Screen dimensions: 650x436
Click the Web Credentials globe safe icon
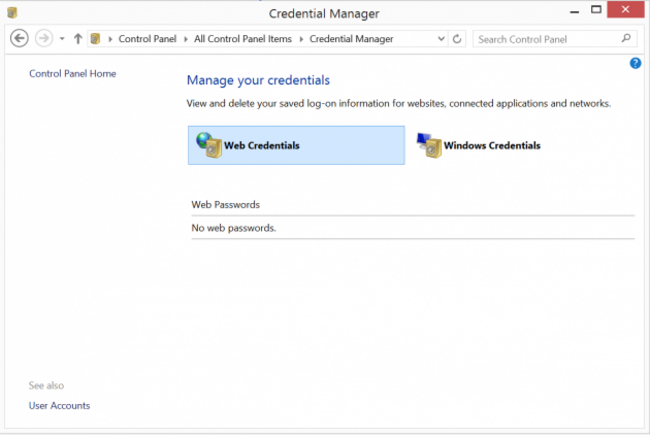pyautogui.click(x=209, y=145)
